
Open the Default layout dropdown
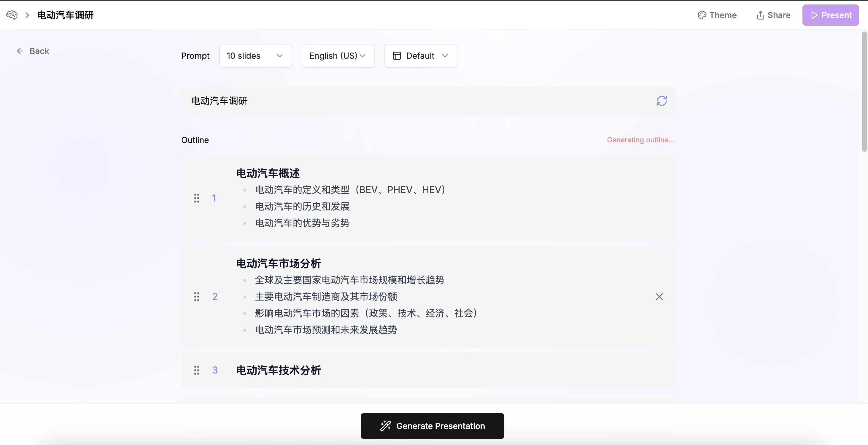(421, 55)
